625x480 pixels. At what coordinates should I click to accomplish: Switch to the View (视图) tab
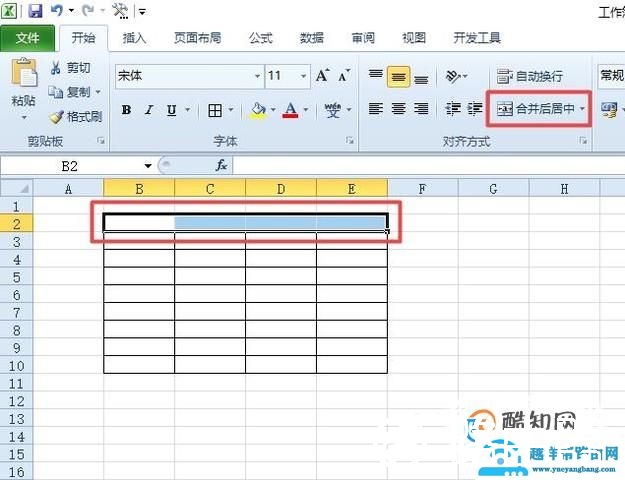[414, 38]
